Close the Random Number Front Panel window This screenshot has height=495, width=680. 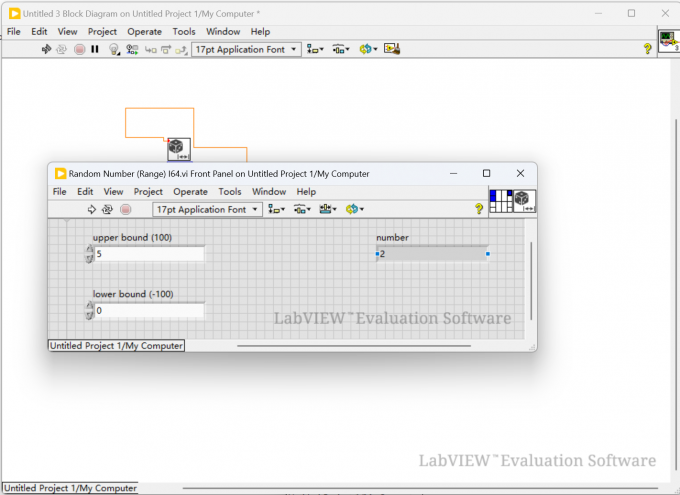pos(520,174)
